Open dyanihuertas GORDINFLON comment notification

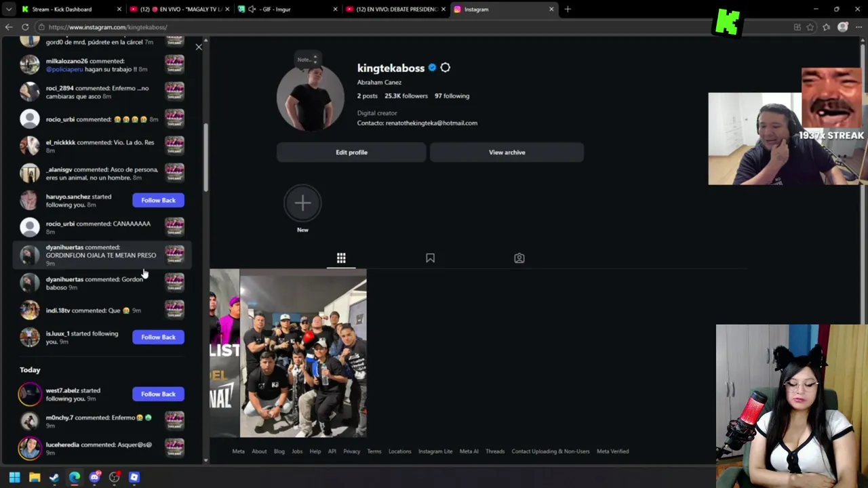point(102,254)
